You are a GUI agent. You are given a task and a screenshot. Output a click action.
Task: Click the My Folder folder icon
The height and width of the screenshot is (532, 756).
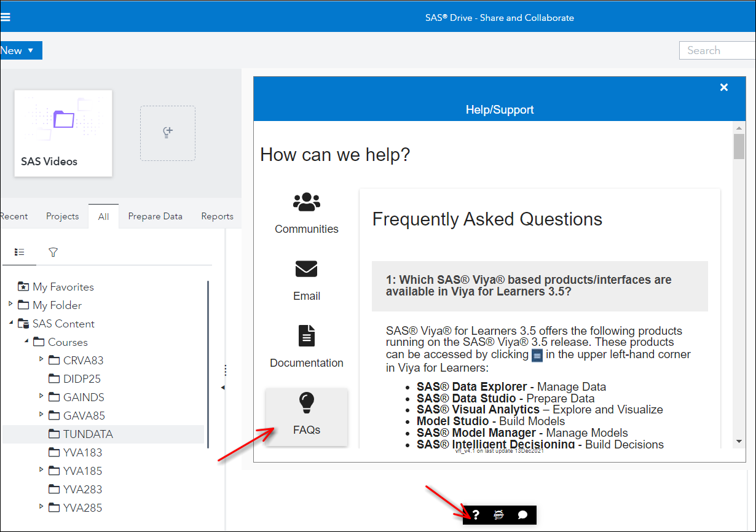click(x=23, y=305)
